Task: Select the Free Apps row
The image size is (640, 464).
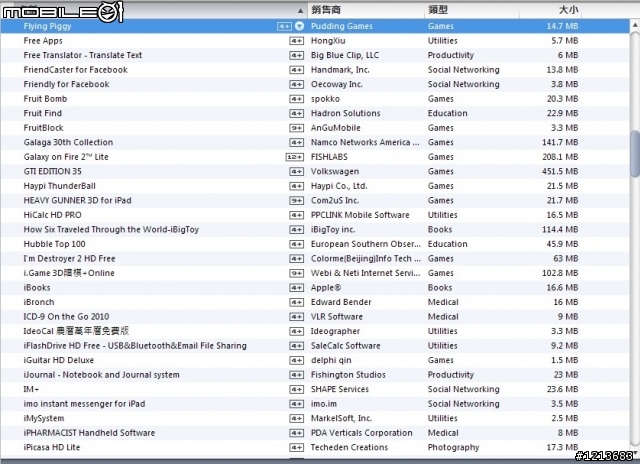Action: click(315, 41)
